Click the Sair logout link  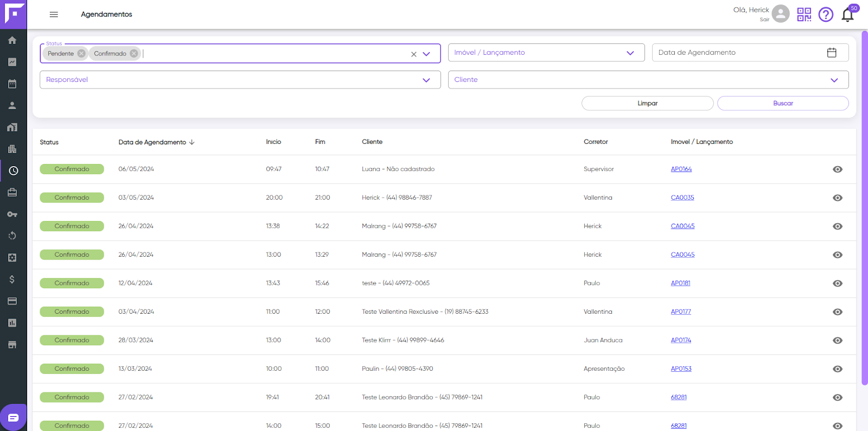(764, 20)
